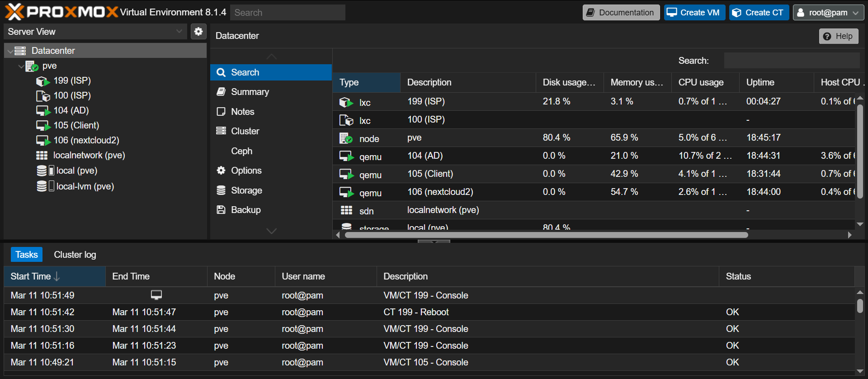Click the collapse handle above the Tasks panel

coord(434,242)
